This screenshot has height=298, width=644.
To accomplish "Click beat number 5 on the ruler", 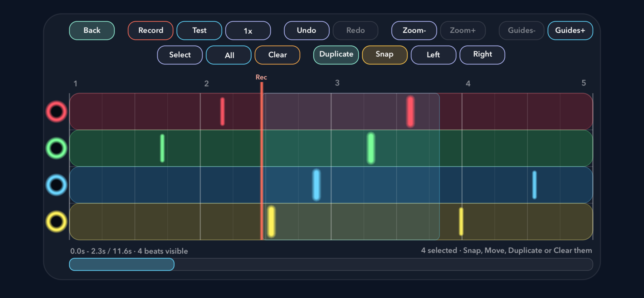I will coord(584,83).
